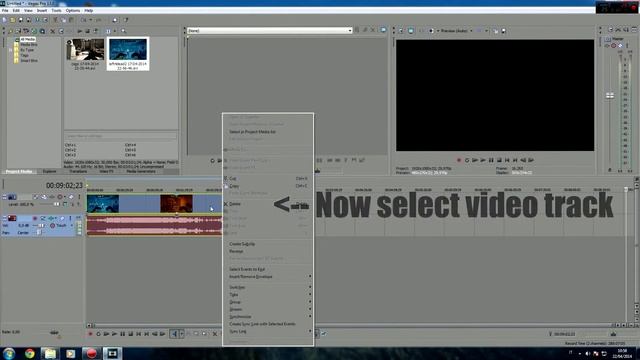Click the copy snapshot to clipboard icon
This screenshot has height=360, width=640.
click(x=496, y=31)
